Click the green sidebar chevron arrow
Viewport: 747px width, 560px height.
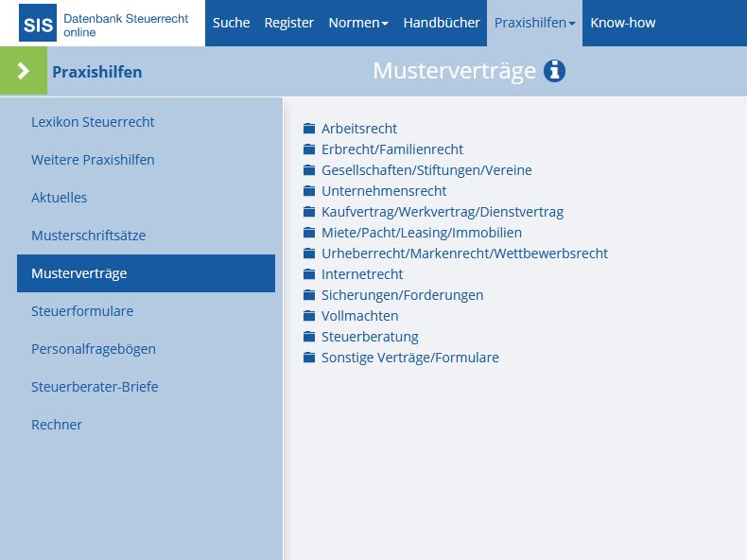[24, 71]
